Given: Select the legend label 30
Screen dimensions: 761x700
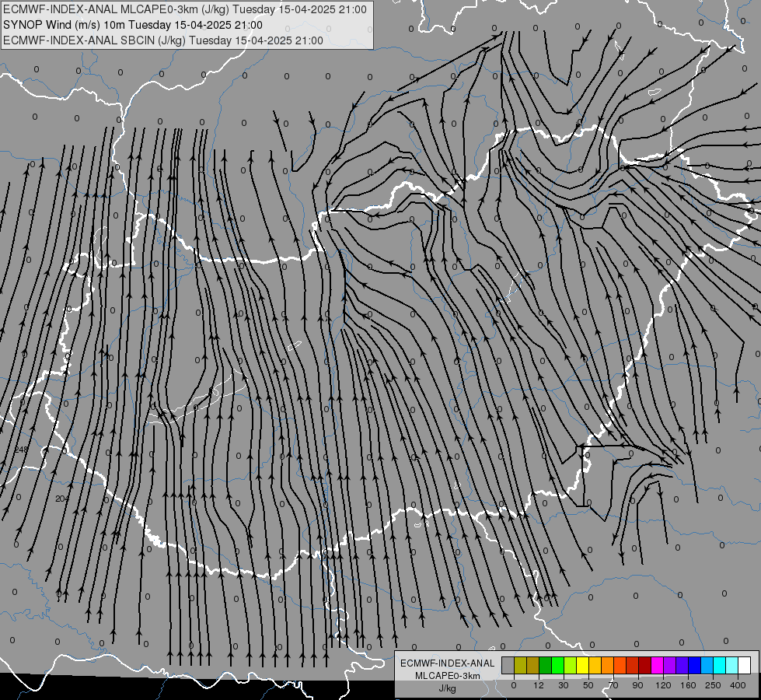Looking at the screenshot, I should click(x=563, y=685).
